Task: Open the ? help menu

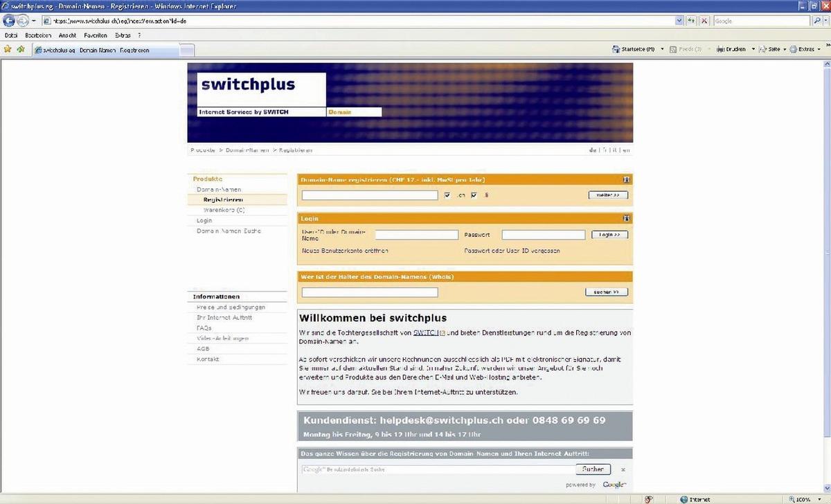Action: [x=139, y=35]
